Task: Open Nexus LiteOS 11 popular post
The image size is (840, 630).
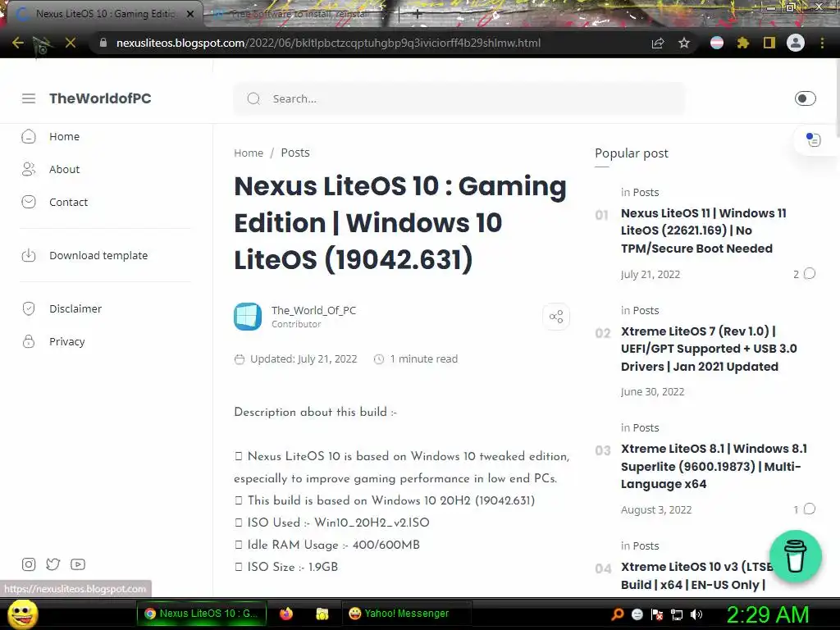Action: pyautogui.click(x=703, y=231)
